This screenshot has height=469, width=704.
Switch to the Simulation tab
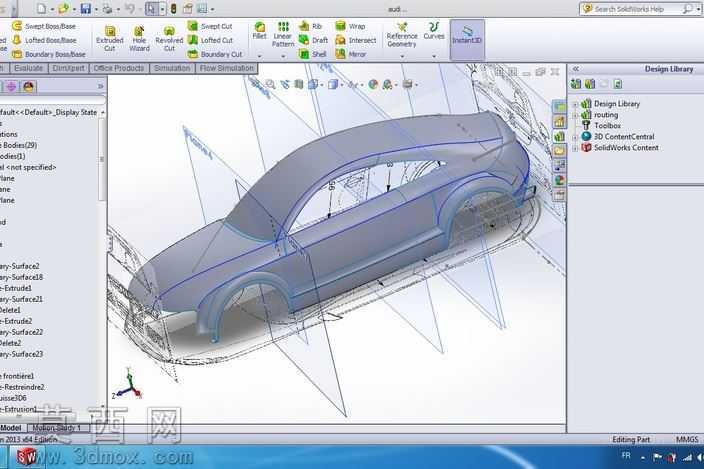click(172, 68)
